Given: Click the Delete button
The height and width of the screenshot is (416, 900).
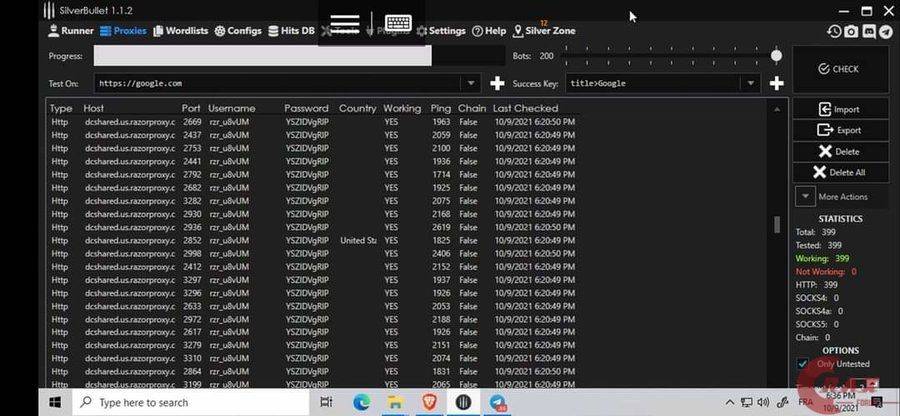Looking at the screenshot, I should click(840, 151).
